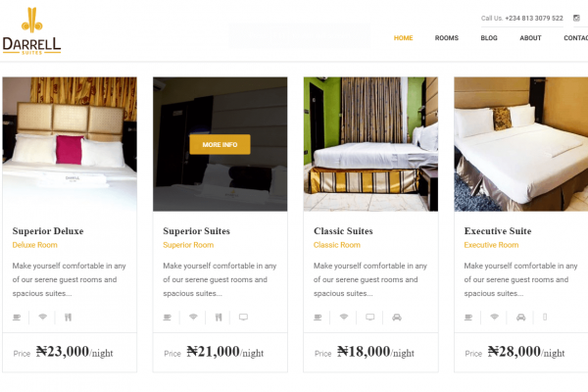Click the wifi icon under Superior Deluxe
This screenshot has width=588, height=392.
(x=43, y=317)
